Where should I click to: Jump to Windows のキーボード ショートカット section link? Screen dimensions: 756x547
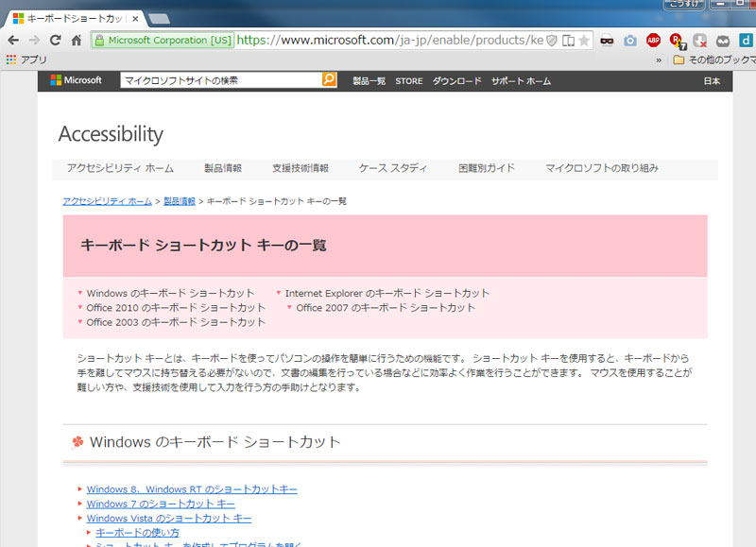170,293
